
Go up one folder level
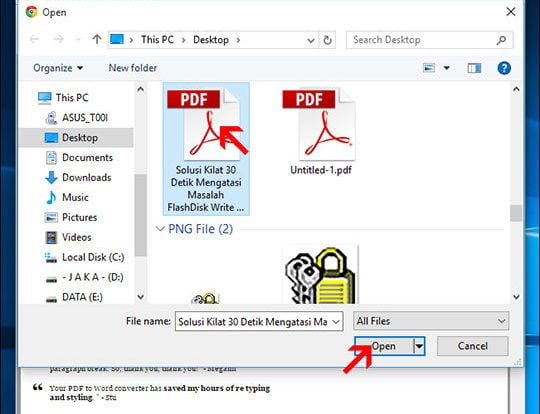coord(97,40)
